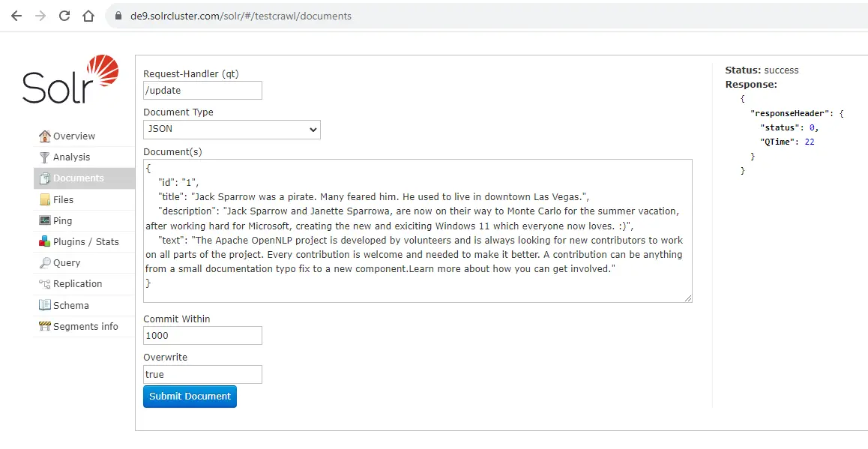Click the Schema book icon
Image resolution: width=868 pixels, height=449 pixels.
(x=45, y=305)
